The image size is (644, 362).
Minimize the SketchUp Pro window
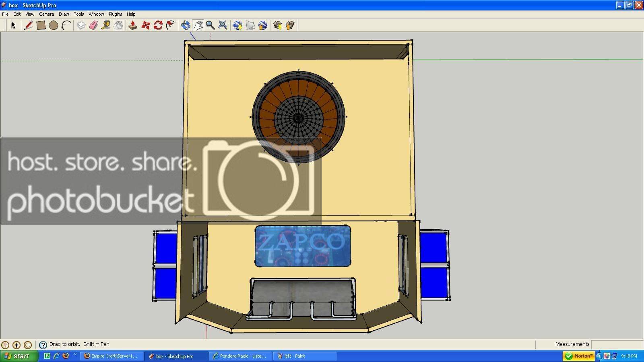pyautogui.click(x=620, y=5)
